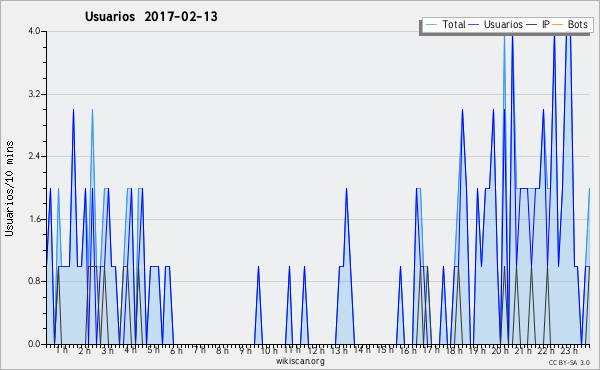Click the 6 h tick label
The height and width of the screenshot is (370, 600).
coord(176,350)
